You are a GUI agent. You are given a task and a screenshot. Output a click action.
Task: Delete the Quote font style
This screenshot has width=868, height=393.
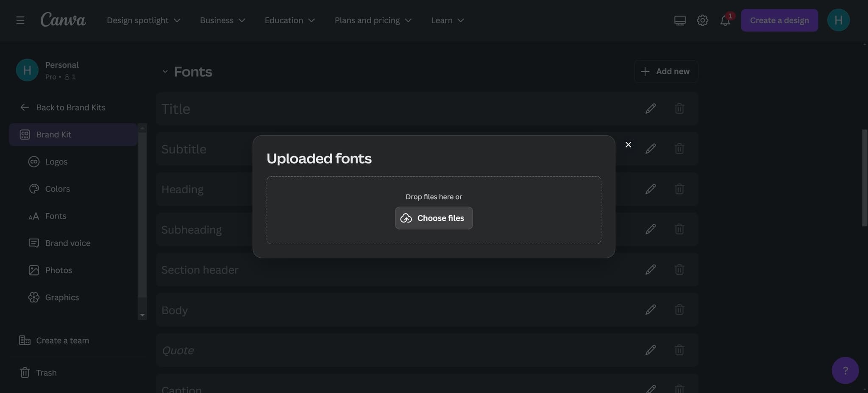[679, 350]
